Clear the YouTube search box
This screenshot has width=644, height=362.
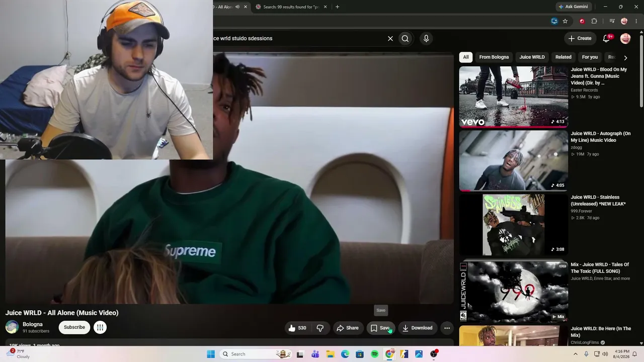click(390, 38)
